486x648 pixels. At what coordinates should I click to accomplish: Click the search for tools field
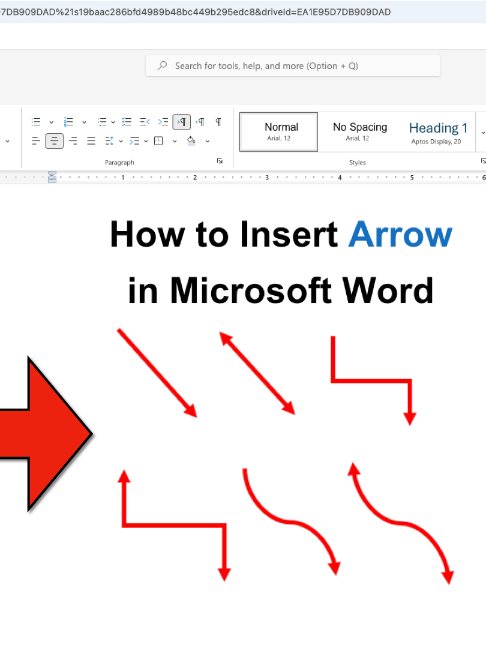293,66
